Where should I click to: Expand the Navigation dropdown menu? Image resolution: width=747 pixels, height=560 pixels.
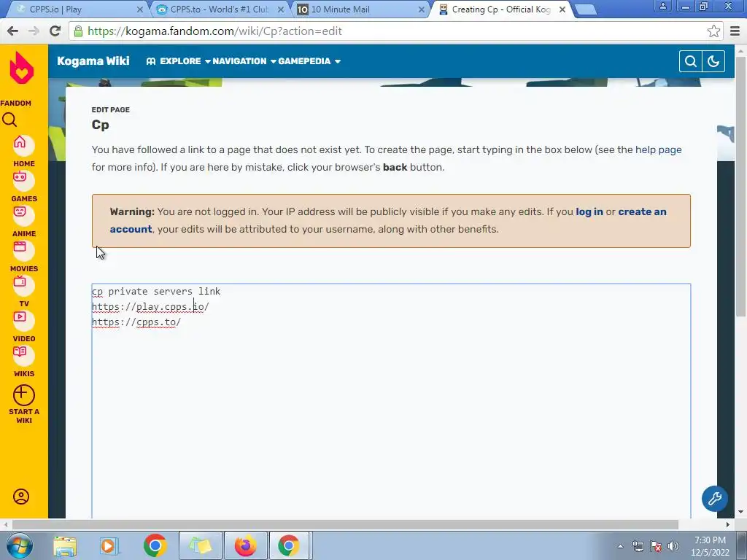coord(244,61)
